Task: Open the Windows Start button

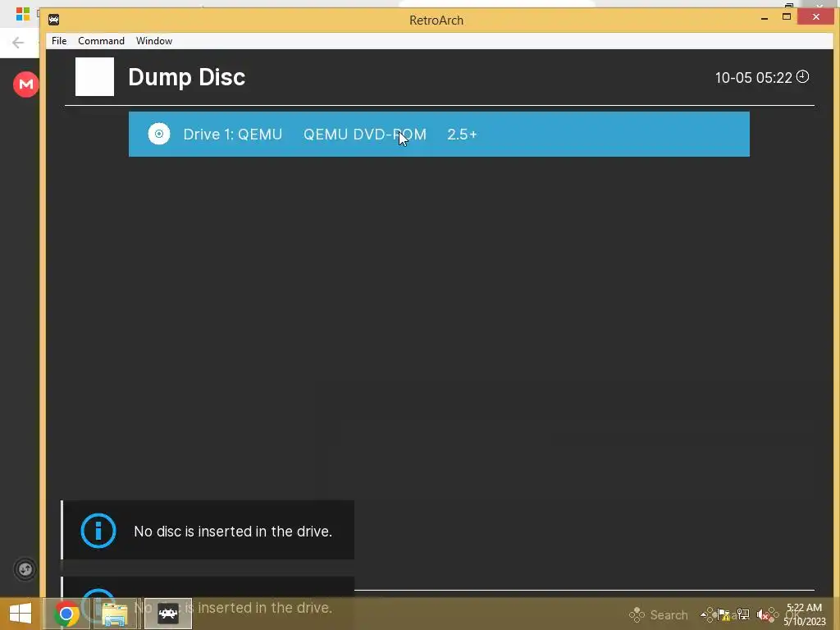Action: click(21, 614)
